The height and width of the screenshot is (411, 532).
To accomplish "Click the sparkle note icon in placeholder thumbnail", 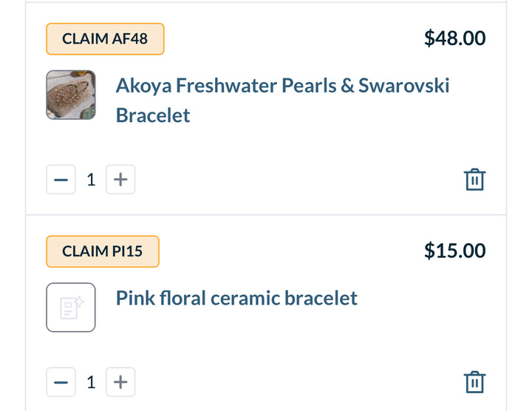I will tap(71, 308).
